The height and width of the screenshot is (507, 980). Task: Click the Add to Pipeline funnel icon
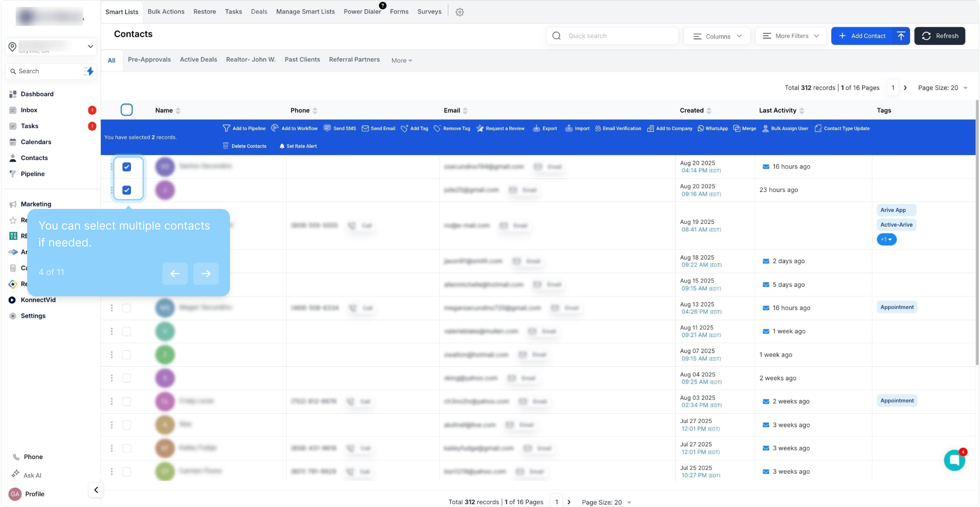(226, 128)
